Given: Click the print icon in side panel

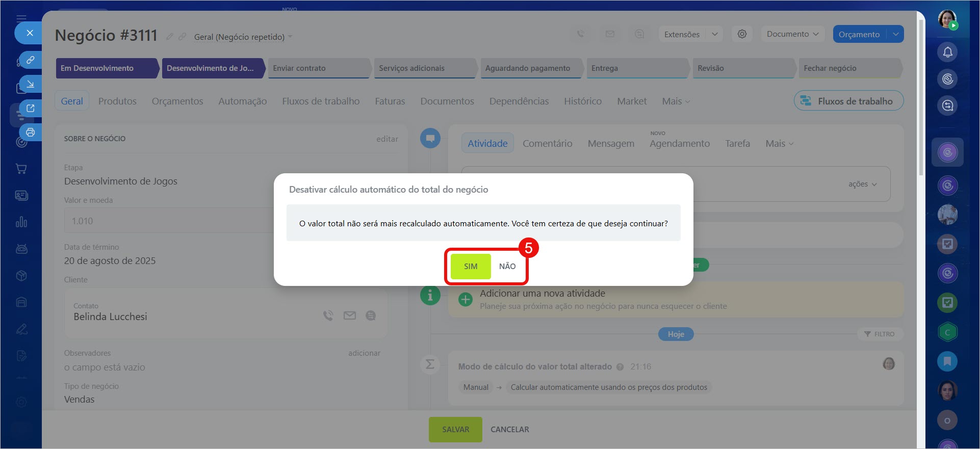Looking at the screenshot, I should [x=31, y=133].
